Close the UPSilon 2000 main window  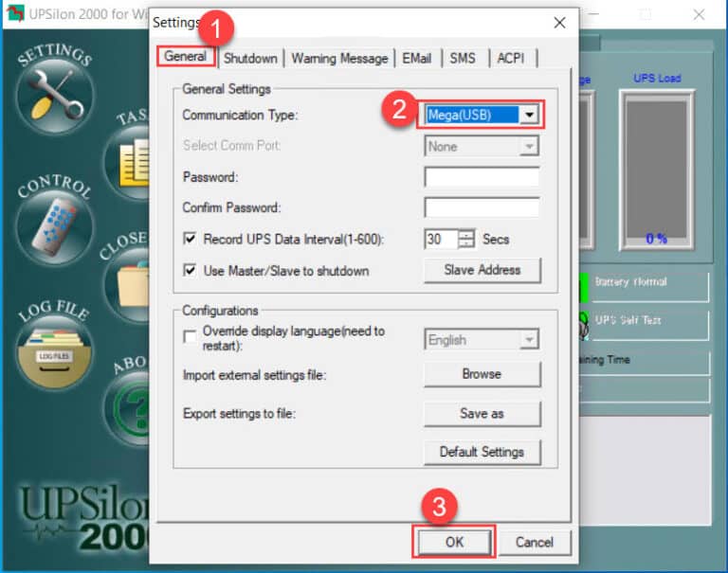click(700, 14)
